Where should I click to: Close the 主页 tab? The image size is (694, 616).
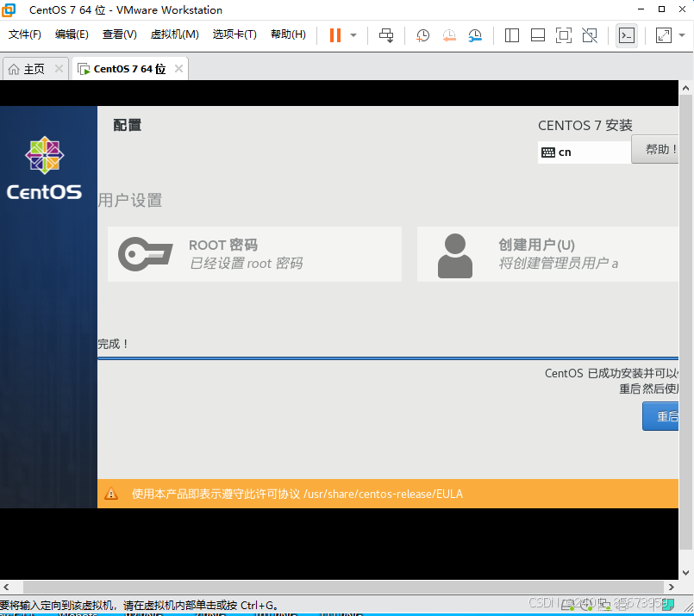tap(59, 69)
